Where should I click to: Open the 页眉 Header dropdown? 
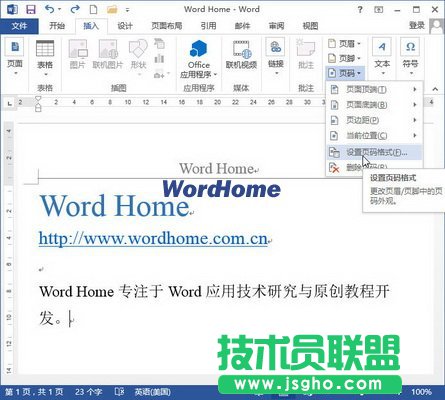345,44
